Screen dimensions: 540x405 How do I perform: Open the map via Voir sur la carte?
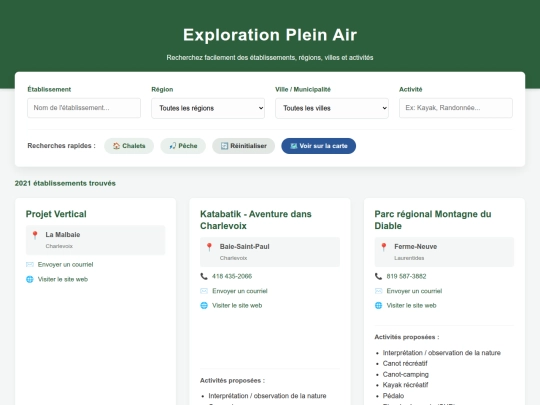(x=319, y=146)
